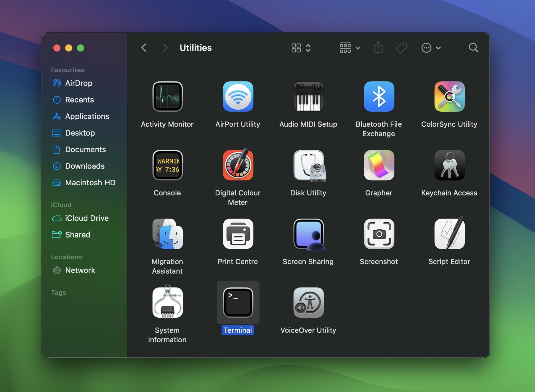Image resolution: width=535 pixels, height=392 pixels.
Task: Click the Edit Tags toolbar icon
Action: 401,48
